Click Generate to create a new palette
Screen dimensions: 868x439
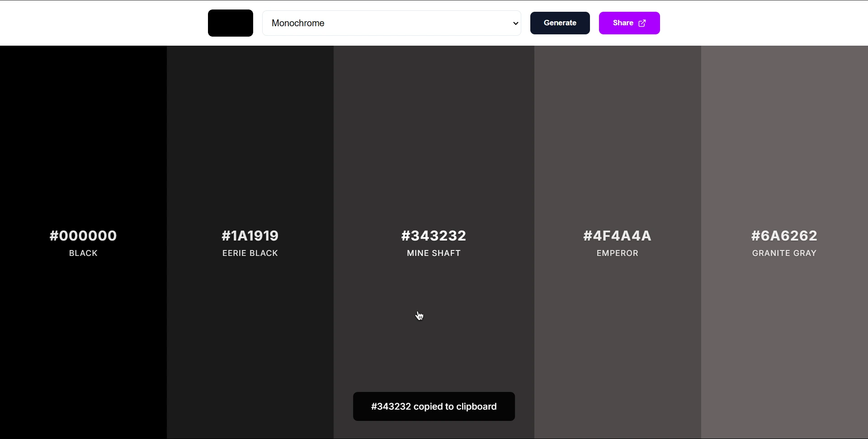tap(560, 23)
